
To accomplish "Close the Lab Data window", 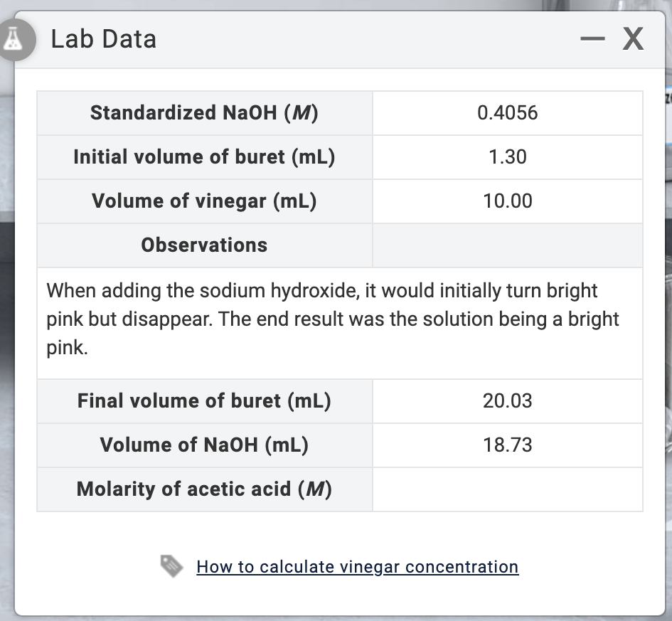I will (x=632, y=39).
